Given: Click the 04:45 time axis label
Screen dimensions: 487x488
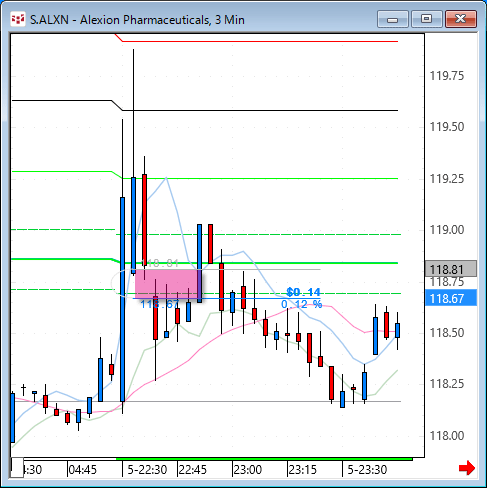Looking at the screenshot, I should pos(83,470).
